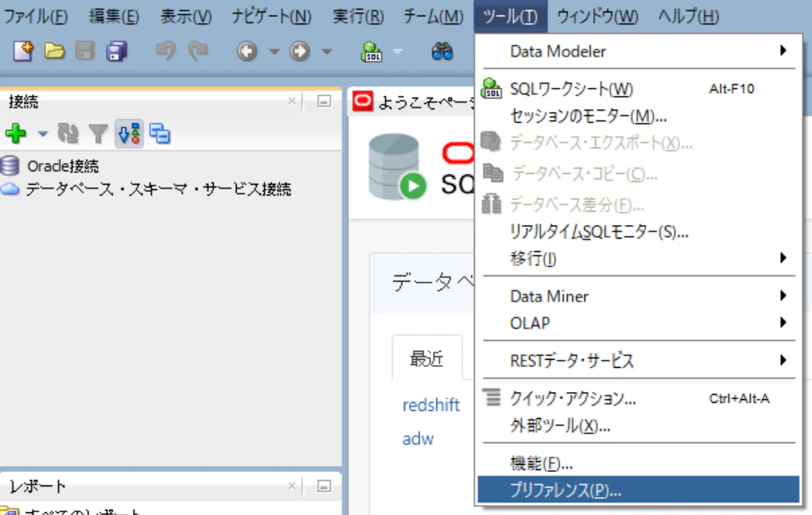Click the Back navigation arrow icon
812x515 pixels.
(248, 51)
